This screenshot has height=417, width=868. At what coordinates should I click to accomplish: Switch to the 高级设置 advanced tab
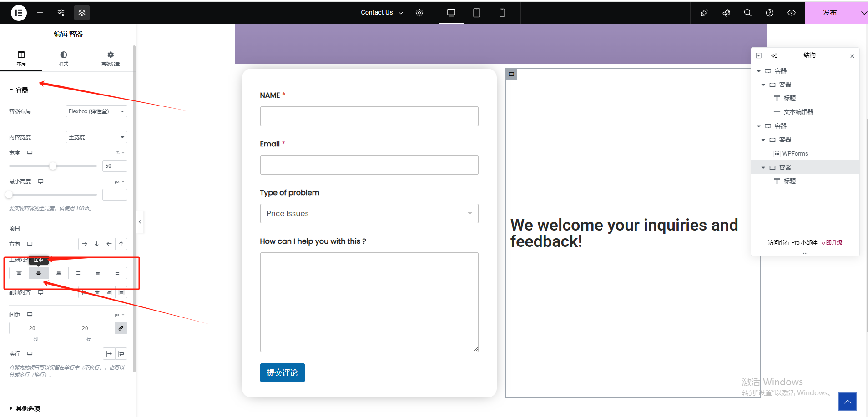pos(111,58)
